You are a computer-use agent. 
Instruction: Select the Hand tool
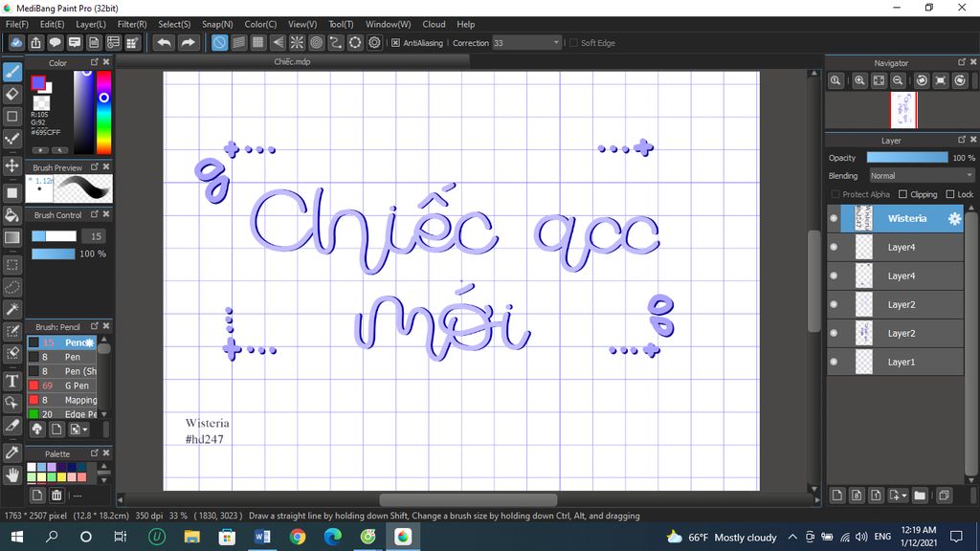pyautogui.click(x=12, y=474)
